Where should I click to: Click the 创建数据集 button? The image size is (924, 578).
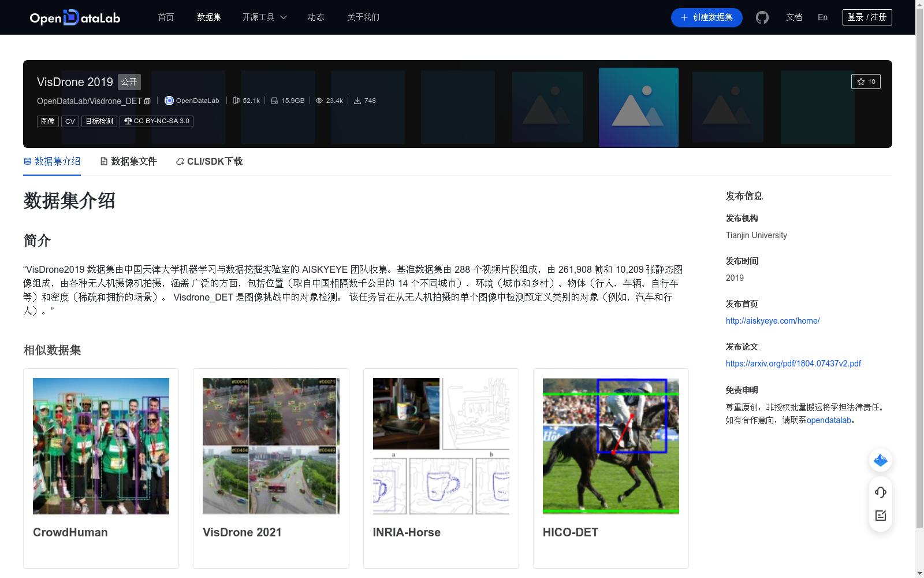point(707,17)
